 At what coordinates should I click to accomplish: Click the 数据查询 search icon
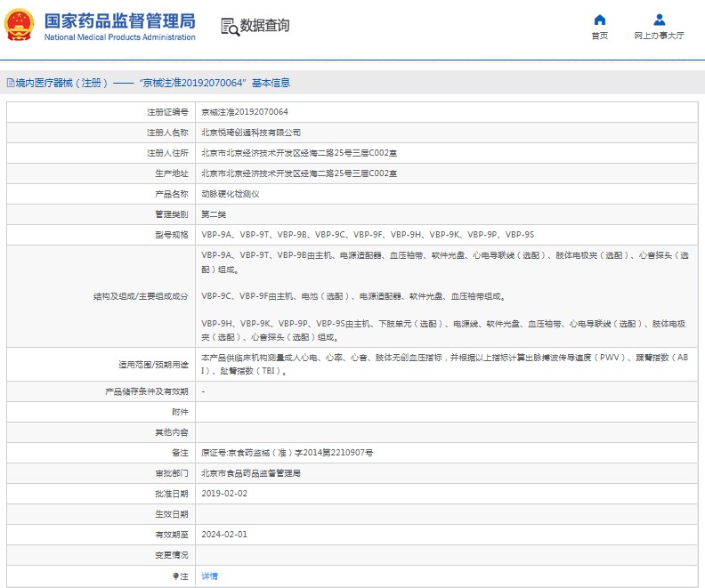click(x=230, y=27)
